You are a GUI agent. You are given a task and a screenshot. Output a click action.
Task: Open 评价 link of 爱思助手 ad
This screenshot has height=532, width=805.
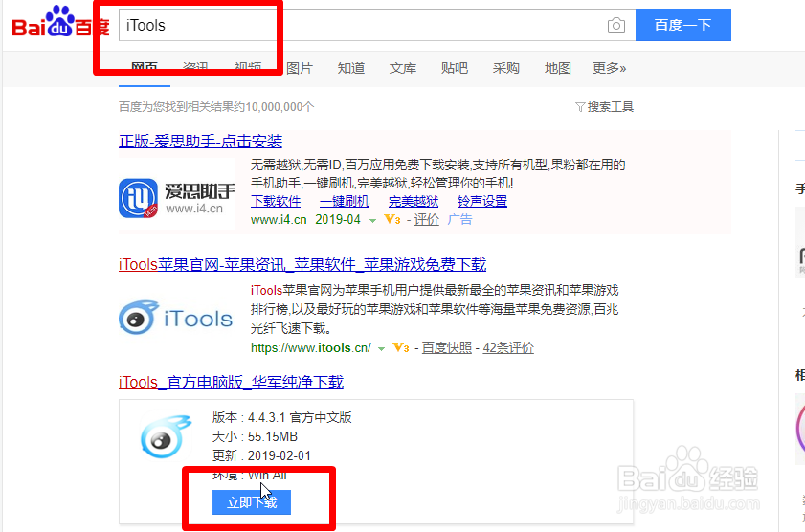click(427, 219)
